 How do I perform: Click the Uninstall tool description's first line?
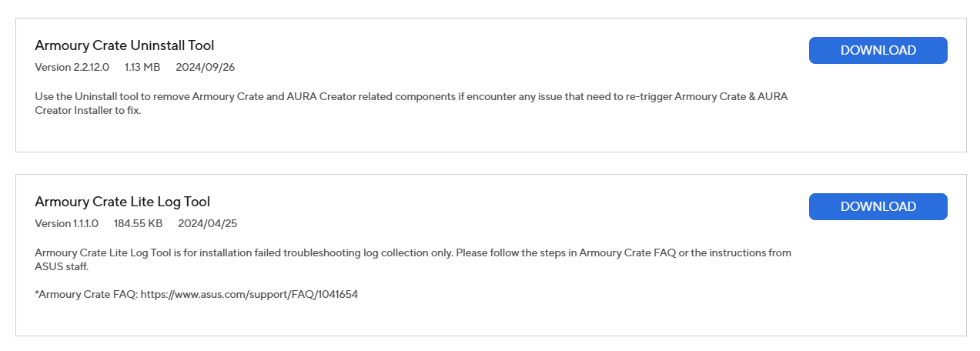pyautogui.click(x=411, y=96)
